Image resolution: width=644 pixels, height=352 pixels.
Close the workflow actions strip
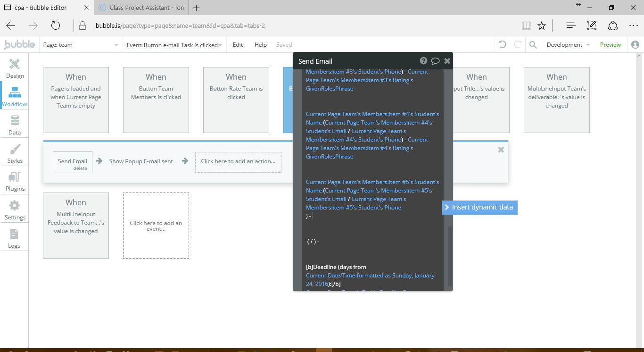pyautogui.click(x=501, y=150)
